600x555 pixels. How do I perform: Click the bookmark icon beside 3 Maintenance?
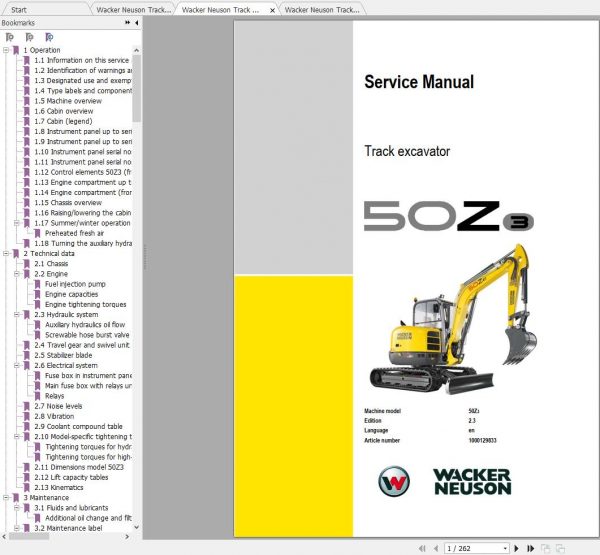tap(16, 498)
